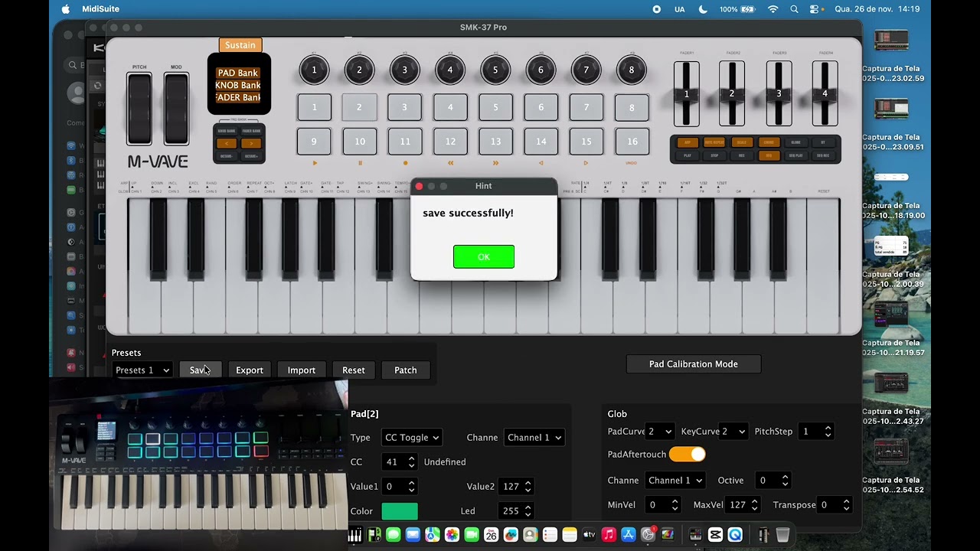Toggle the NOTE REPEAT button
This screenshot has width=980, height=551.
(714, 142)
